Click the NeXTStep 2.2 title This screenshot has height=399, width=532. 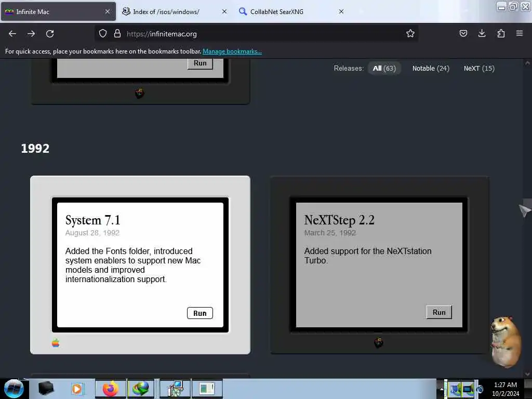[x=339, y=220]
